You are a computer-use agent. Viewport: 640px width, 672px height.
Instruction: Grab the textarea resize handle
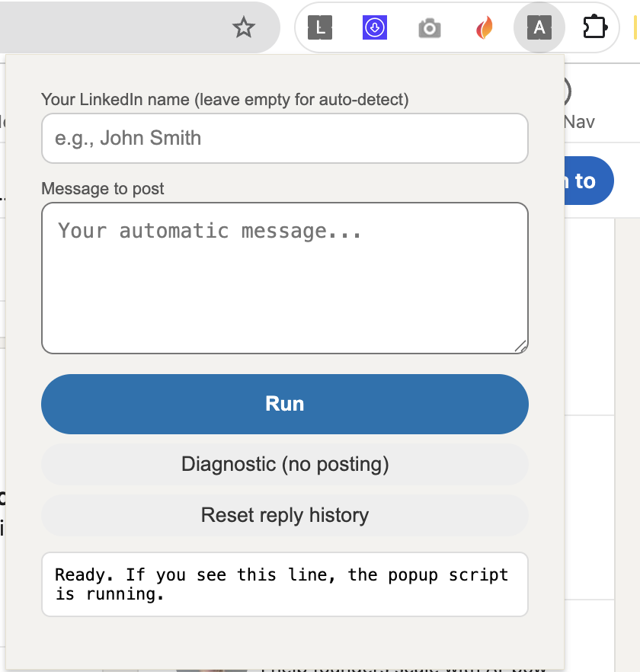click(520, 346)
